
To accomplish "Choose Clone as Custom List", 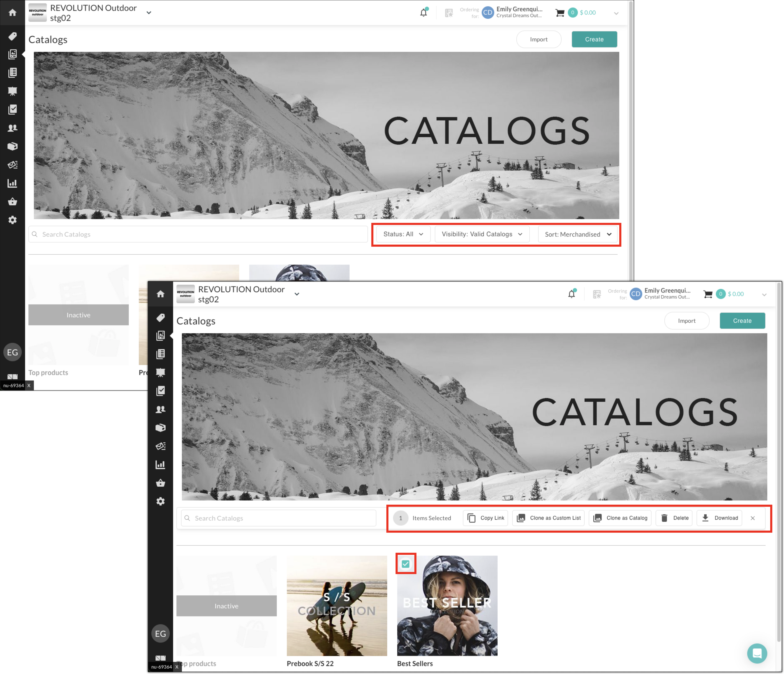I will pos(548,518).
